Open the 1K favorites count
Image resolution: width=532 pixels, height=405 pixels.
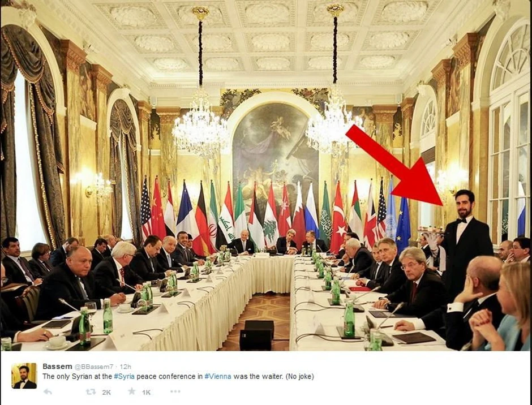(x=146, y=393)
